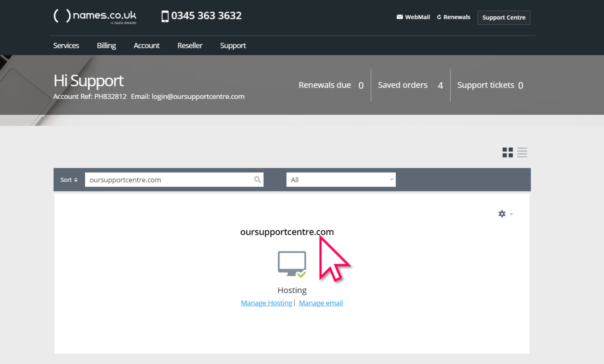Viewport: 604px width, 364px height.
Task: Click the Manage Hosting link
Action: tap(266, 303)
